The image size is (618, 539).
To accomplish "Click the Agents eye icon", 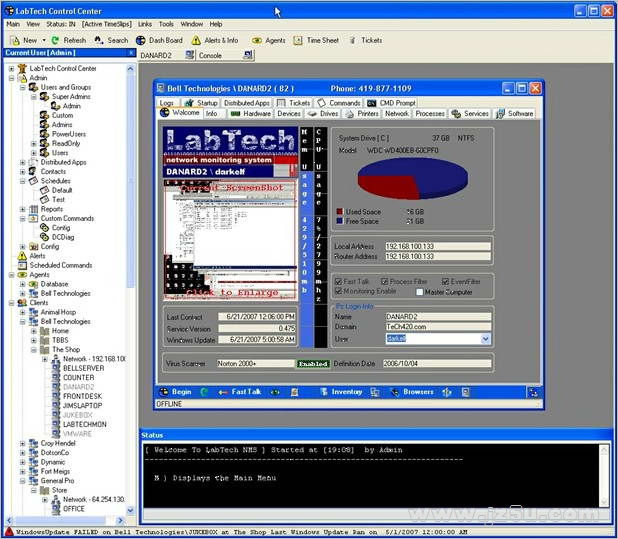I will [x=257, y=40].
